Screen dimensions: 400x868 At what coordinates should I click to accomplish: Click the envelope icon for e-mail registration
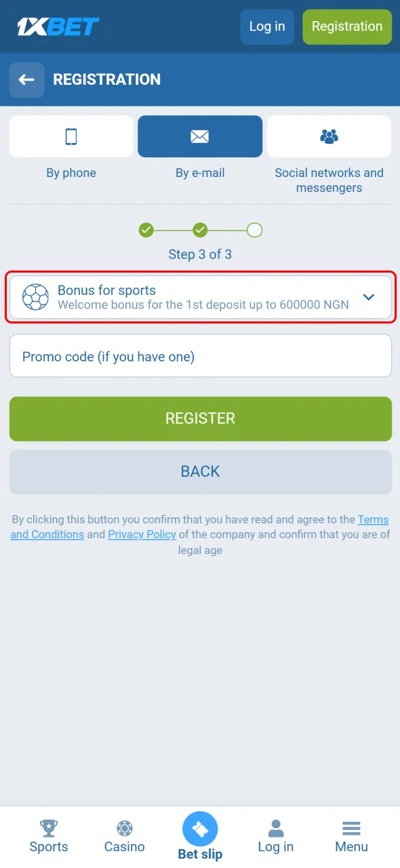click(x=199, y=136)
